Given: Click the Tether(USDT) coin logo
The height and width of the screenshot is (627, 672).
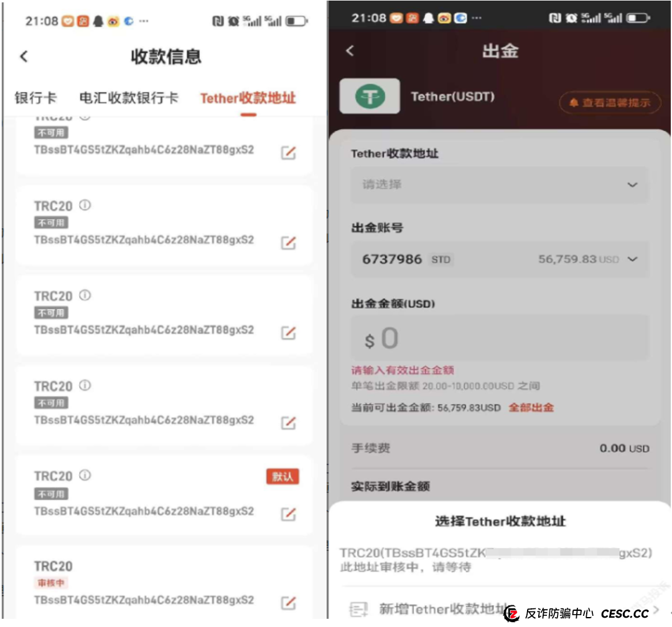Looking at the screenshot, I should [x=370, y=97].
